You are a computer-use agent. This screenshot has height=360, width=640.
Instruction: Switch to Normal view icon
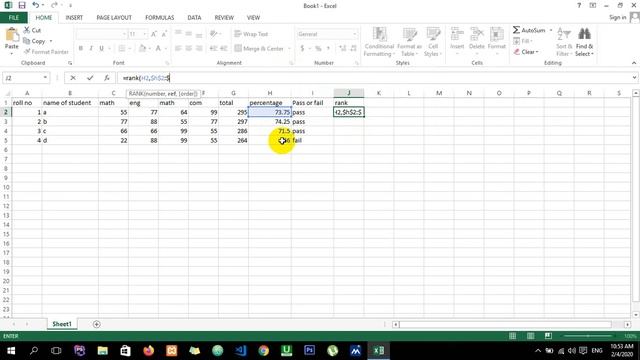click(512, 336)
